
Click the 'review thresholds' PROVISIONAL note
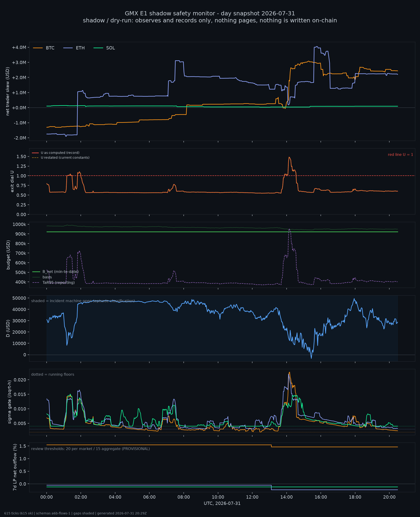(x=90, y=449)
